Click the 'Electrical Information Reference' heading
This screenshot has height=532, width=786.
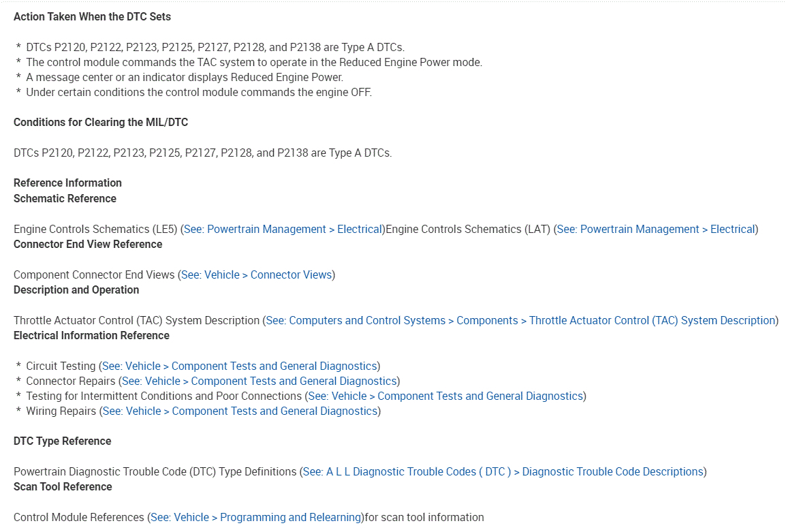[91, 336]
